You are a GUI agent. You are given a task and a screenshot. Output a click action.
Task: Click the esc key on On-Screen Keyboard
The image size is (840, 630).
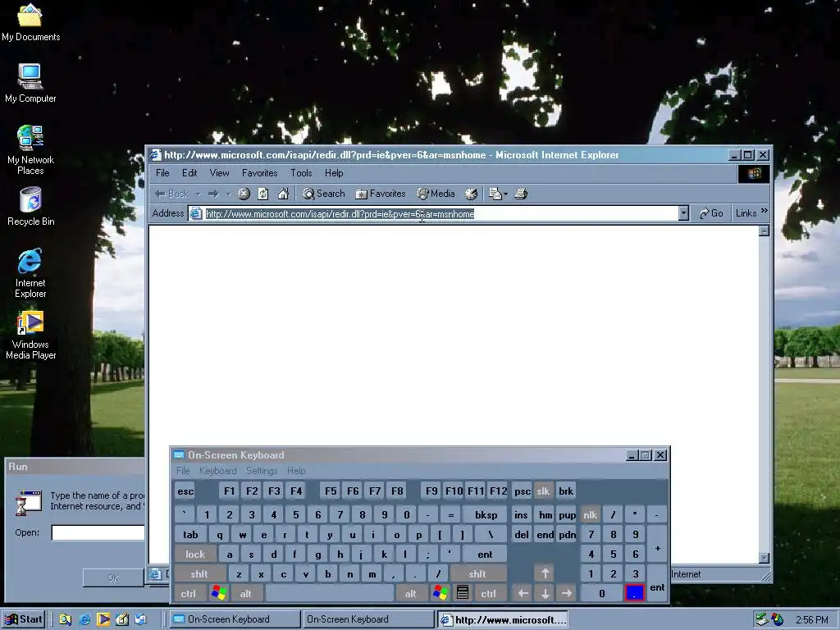pos(185,491)
